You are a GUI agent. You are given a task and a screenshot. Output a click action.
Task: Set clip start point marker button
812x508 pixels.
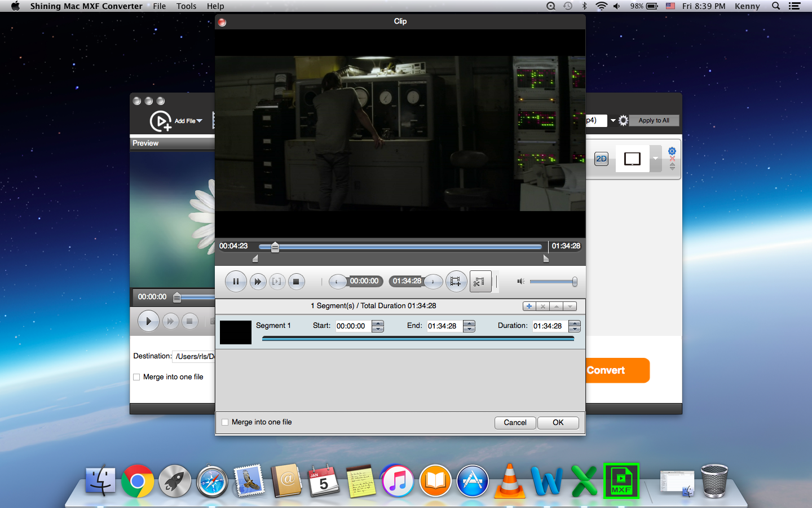click(337, 281)
